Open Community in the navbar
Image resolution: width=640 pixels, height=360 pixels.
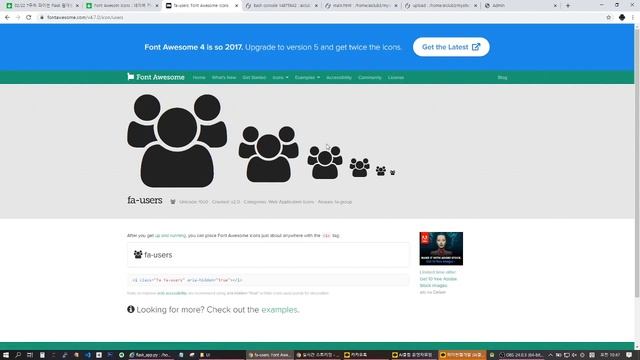[370, 78]
